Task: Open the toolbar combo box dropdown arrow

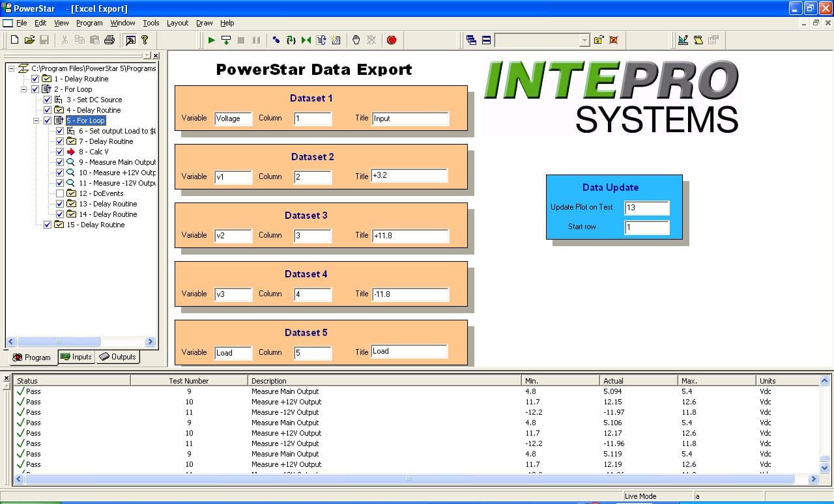Action: [x=584, y=40]
